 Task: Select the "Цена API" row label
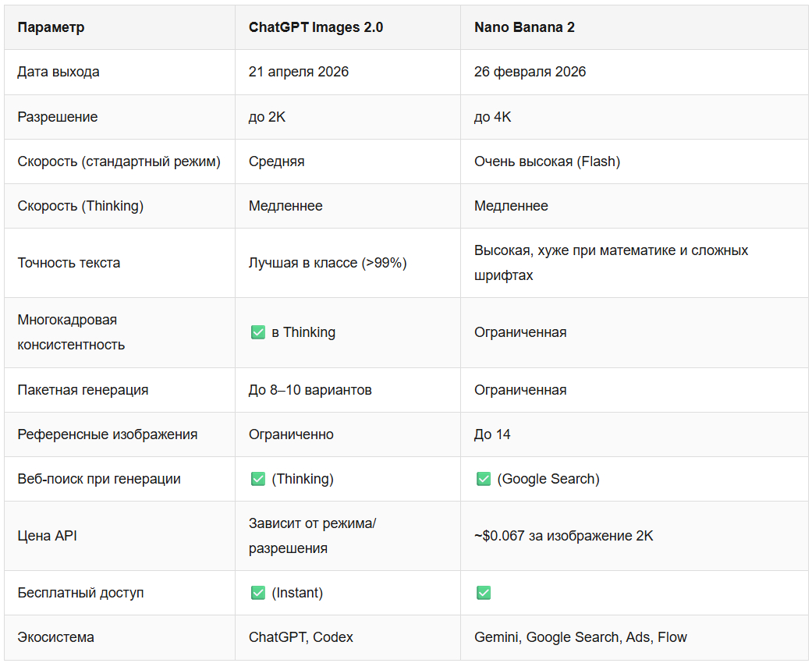tap(47, 536)
